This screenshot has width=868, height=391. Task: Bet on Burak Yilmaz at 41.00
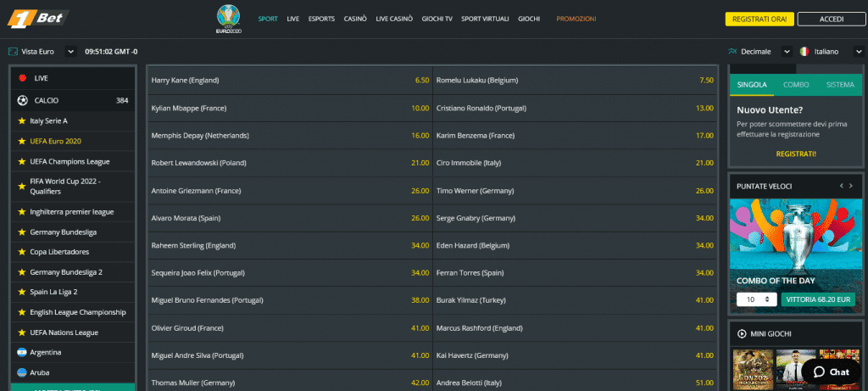click(576, 300)
